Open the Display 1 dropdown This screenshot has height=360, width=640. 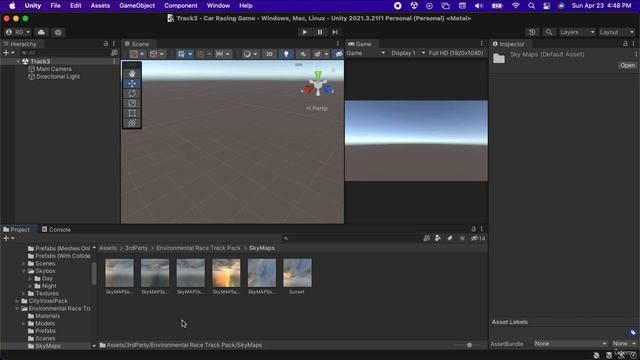coord(407,53)
